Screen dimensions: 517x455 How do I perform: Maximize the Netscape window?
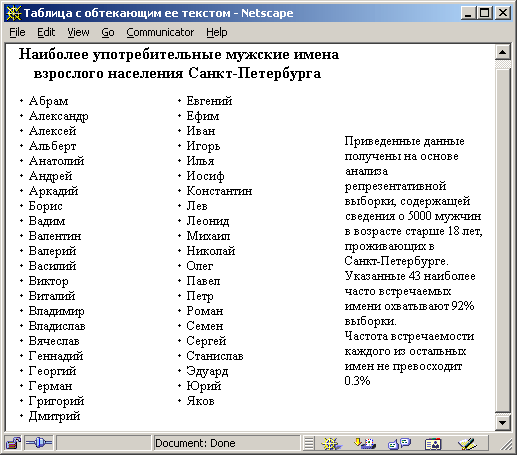[484, 13]
